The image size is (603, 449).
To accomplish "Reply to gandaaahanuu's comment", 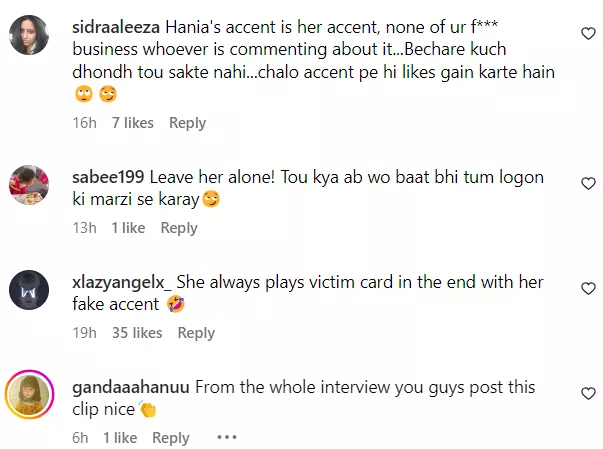I will pos(171,438).
